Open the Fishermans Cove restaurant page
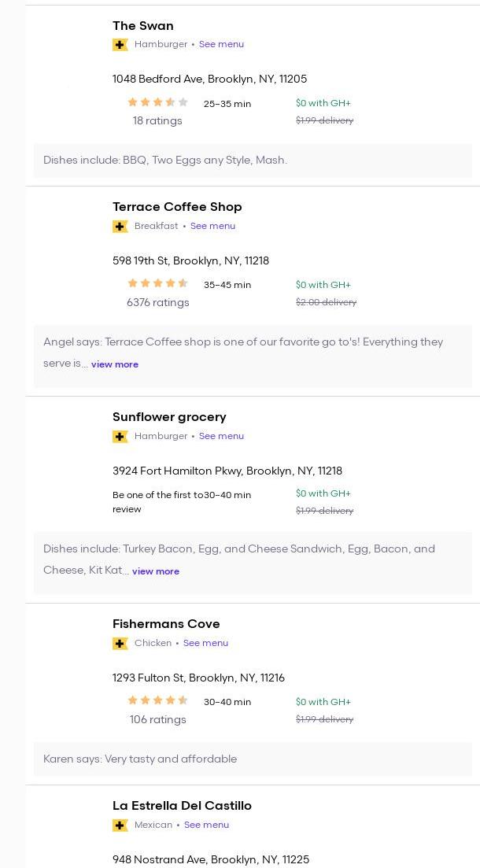Screen dimensions: 480x868 [x=166, y=624]
